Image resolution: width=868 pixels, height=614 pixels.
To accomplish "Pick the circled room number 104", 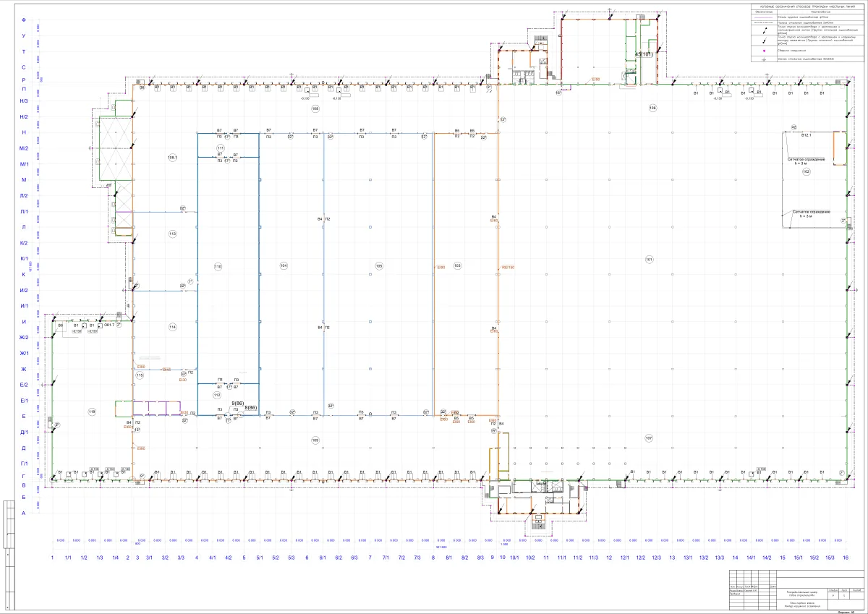I will [284, 266].
